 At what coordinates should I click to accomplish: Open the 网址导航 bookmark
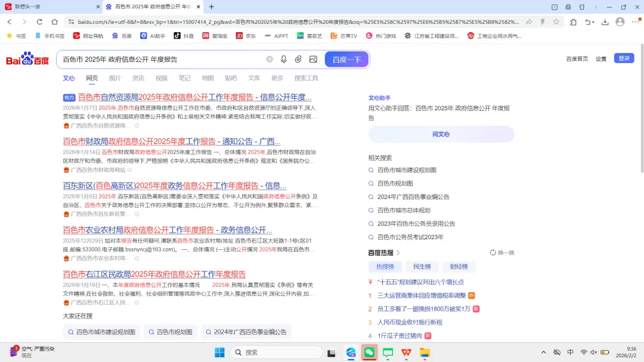(x=88, y=36)
